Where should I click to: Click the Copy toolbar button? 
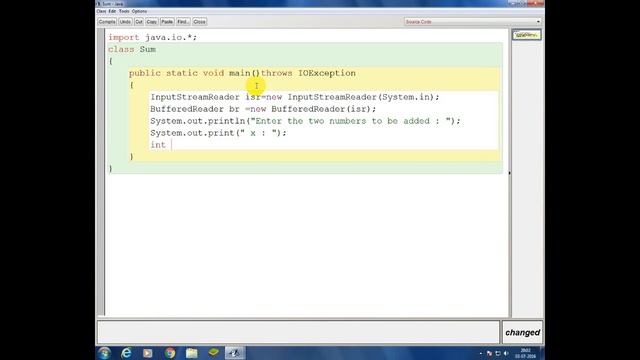[x=152, y=22]
